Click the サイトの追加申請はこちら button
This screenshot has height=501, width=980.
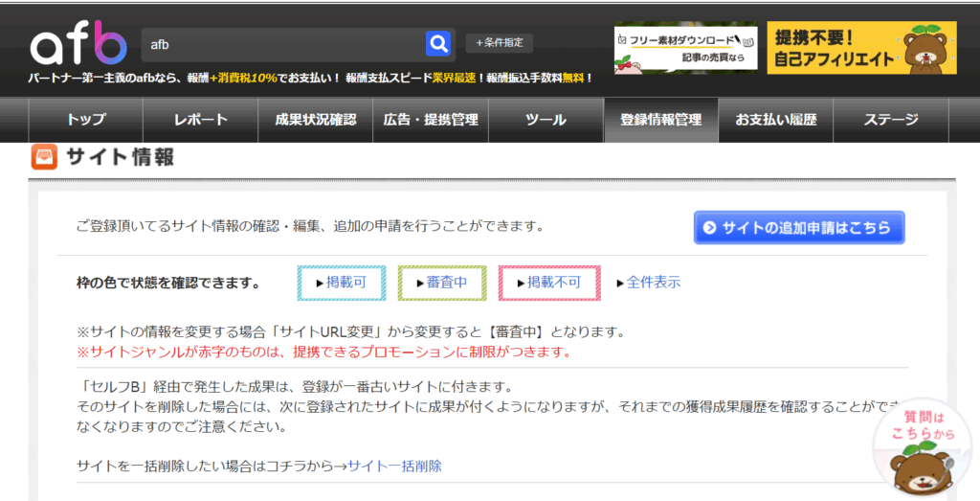(799, 228)
